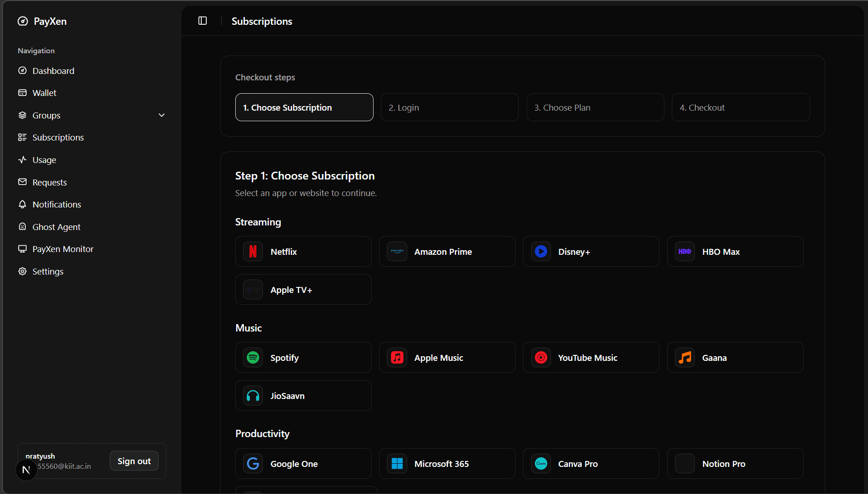Click the Settings gear icon
This screenshot has width=868, height=494.
(23, 271)
